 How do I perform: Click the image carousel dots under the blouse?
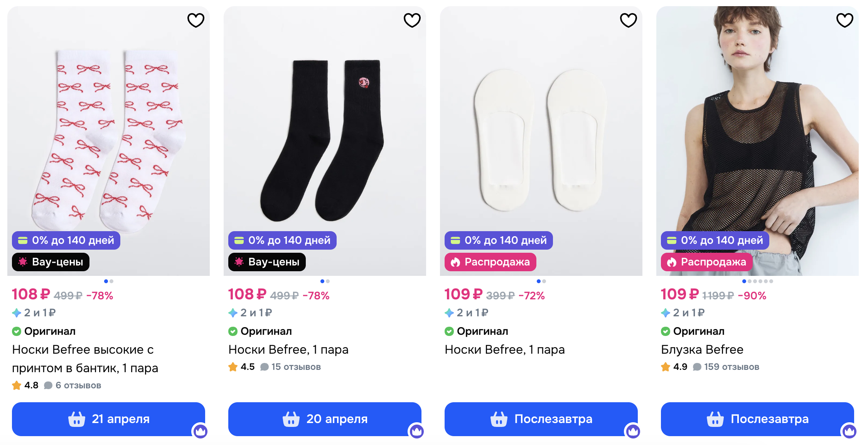coord(757,281)
